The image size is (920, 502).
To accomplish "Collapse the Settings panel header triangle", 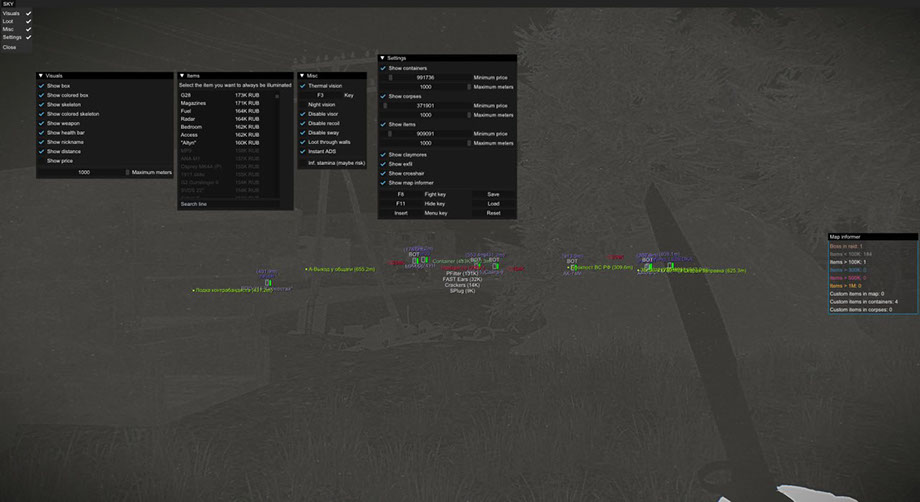I will (382, 58).
